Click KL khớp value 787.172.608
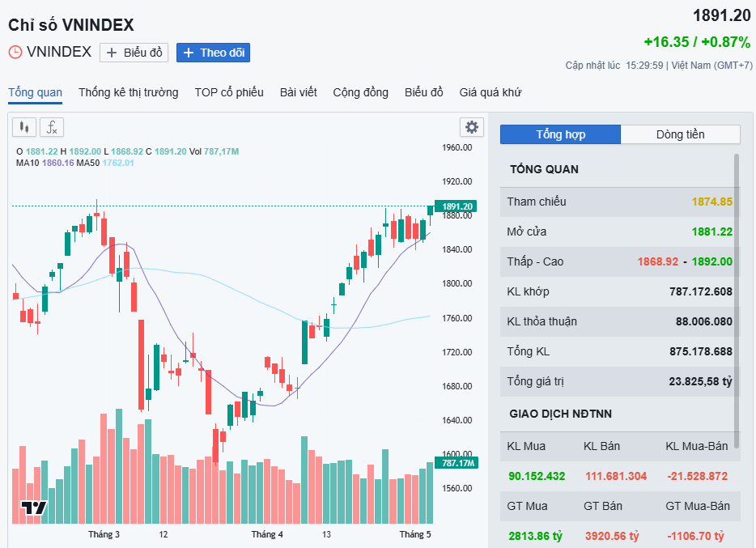The width and height of the screenshot is (756, 548). point(700,291)
